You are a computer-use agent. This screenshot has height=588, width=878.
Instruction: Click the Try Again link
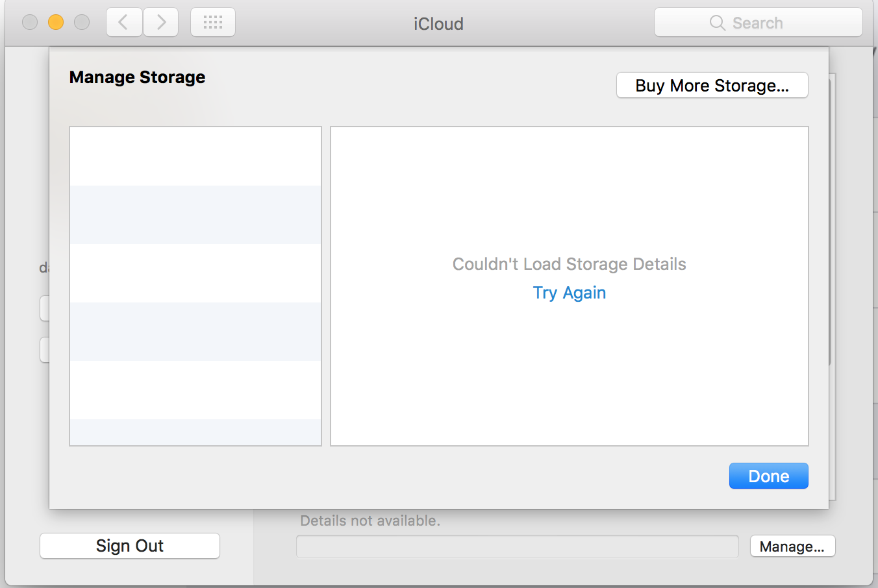[x=570, y=293]
